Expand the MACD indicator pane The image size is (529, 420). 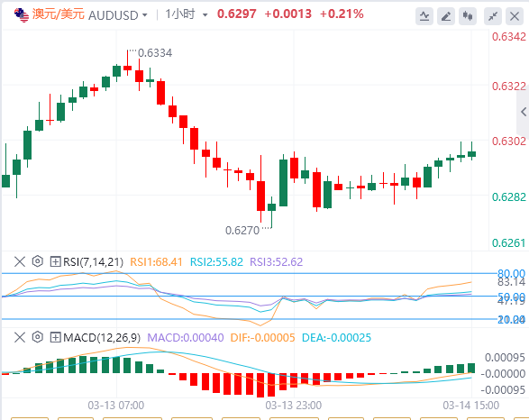pos(55,337)
